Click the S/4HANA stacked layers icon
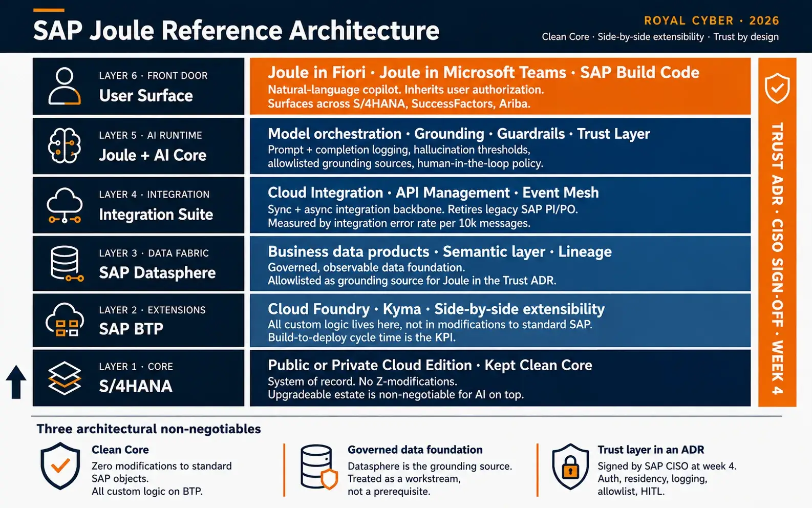Image resolution: width=812 pixels, height=508 pixels. (x=65, y=378)
